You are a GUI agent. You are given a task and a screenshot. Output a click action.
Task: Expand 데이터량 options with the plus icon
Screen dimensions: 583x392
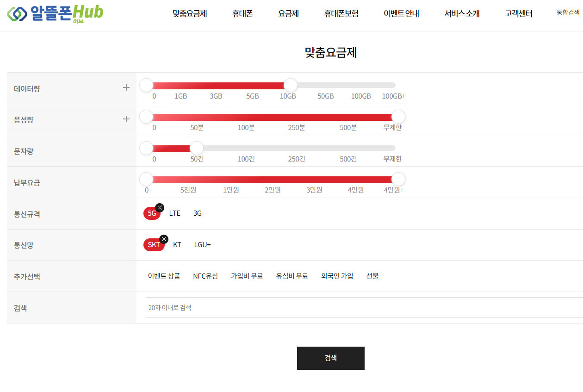(x=126, y=87)
